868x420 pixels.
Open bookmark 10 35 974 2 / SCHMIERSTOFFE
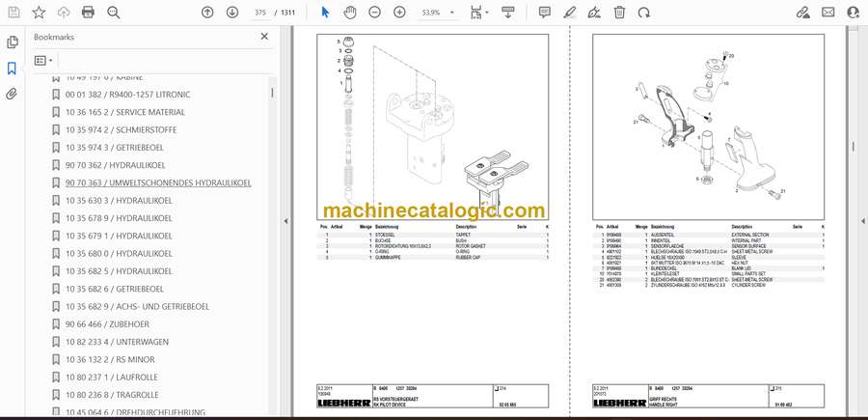point(121,129)
